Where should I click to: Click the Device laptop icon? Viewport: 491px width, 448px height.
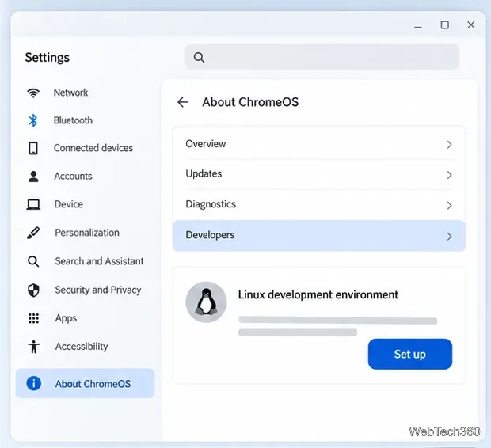[33, 204]
